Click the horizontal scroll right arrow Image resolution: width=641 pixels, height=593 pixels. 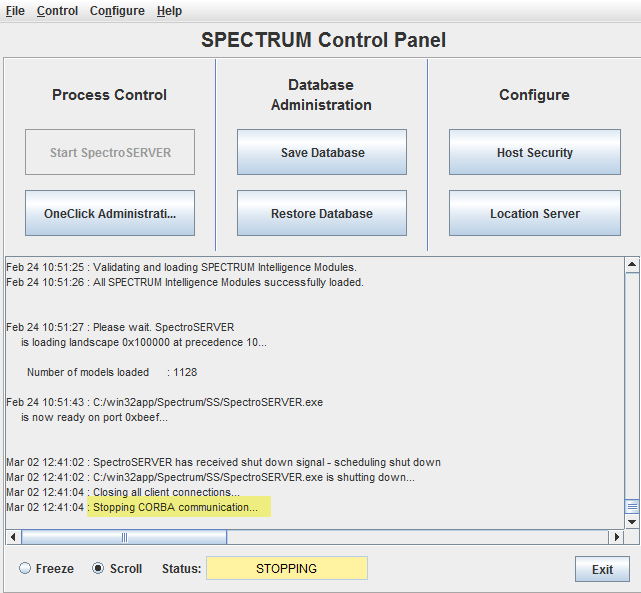tap(616, 537)
